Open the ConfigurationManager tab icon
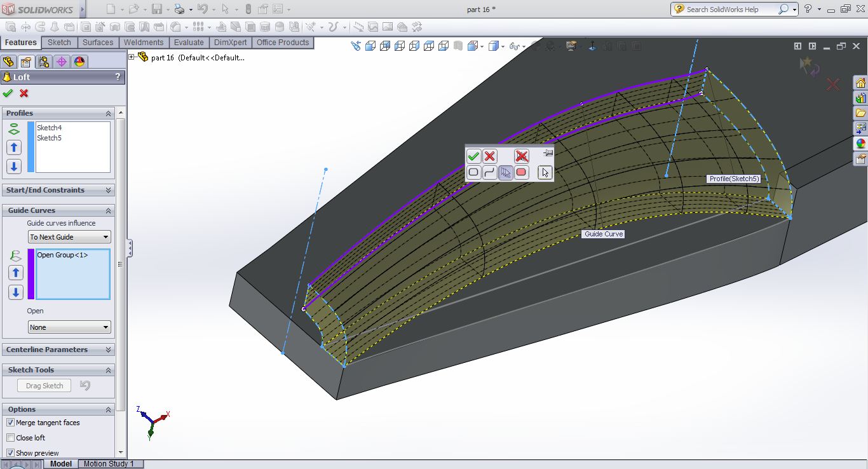 click(x=43, y=62)
